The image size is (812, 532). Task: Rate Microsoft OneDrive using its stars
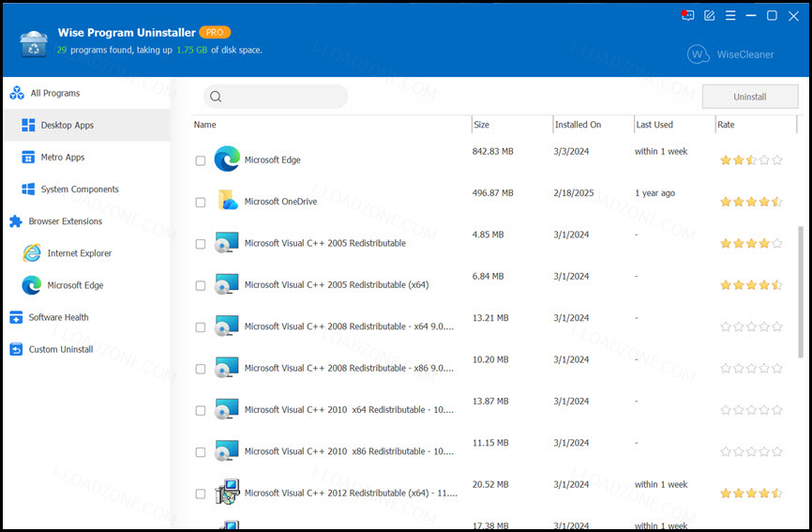click(751, 202)
